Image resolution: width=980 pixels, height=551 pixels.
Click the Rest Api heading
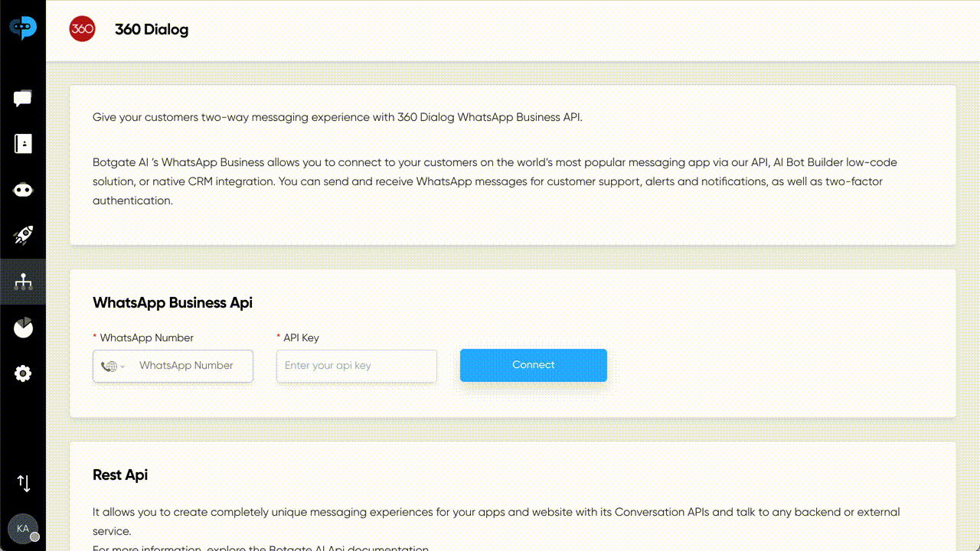click(x=120, y=474)
